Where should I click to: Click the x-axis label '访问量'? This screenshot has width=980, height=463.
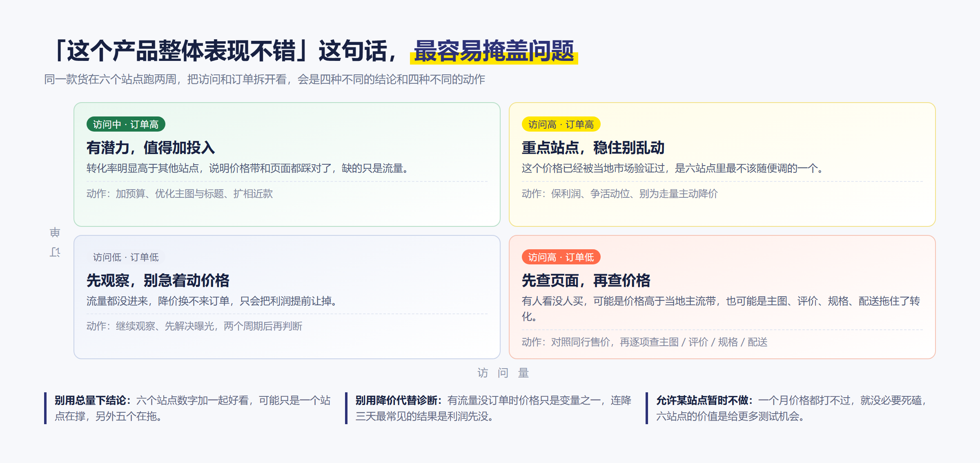pyautogui.click(x=503, y=373)
